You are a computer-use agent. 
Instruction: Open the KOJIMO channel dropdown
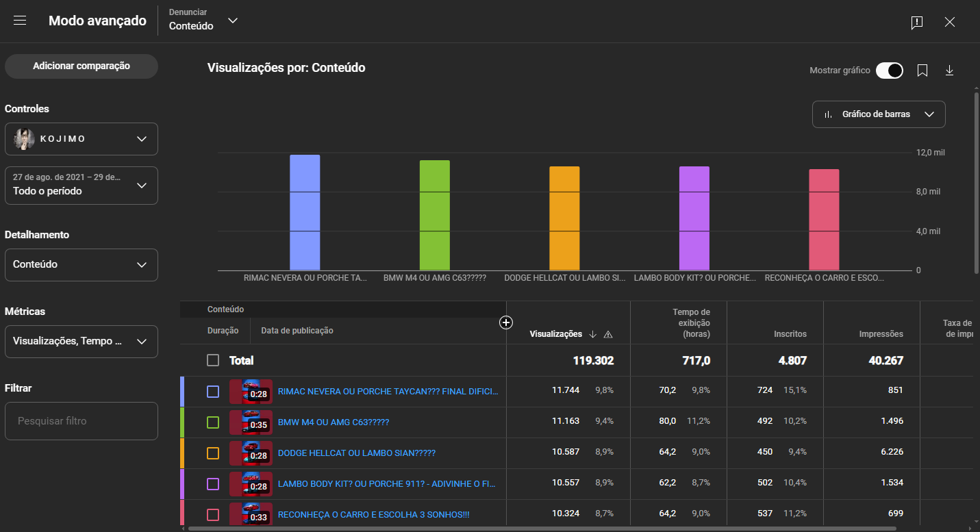coord(81,139)
